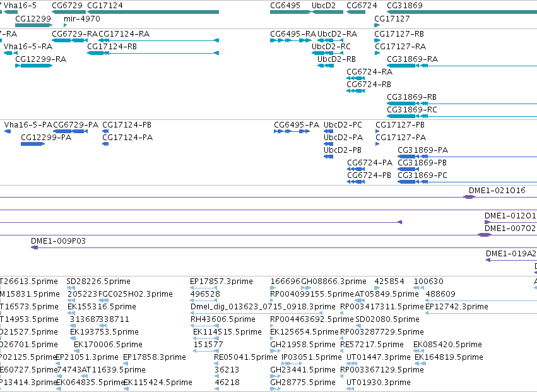Select EST 496528 label
The height and width of the screenshot is (392, 537).
point(205,294)
